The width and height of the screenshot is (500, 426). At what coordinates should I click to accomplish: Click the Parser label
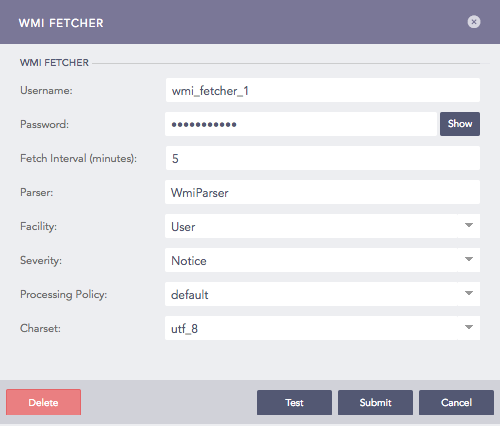point(37,192)
